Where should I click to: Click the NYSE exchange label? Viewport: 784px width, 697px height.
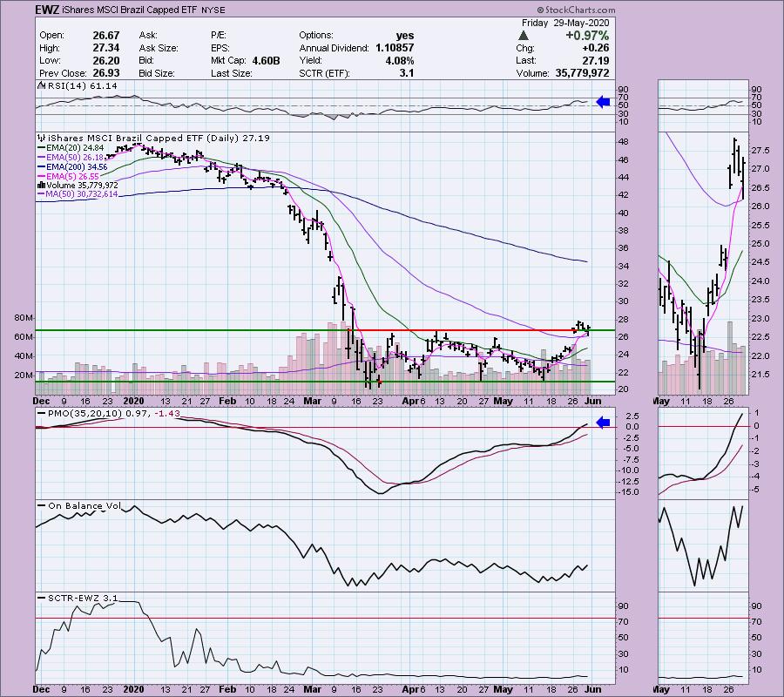click(x=213, y=10)
